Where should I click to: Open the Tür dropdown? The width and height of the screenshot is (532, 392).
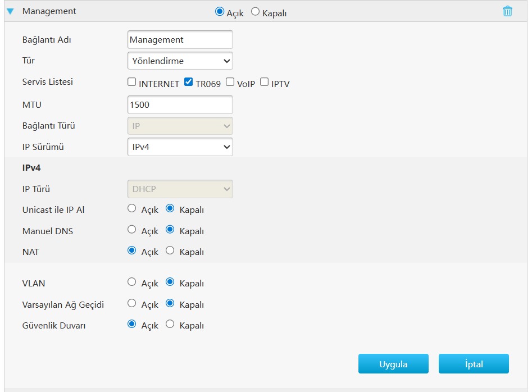click(180, 61)
